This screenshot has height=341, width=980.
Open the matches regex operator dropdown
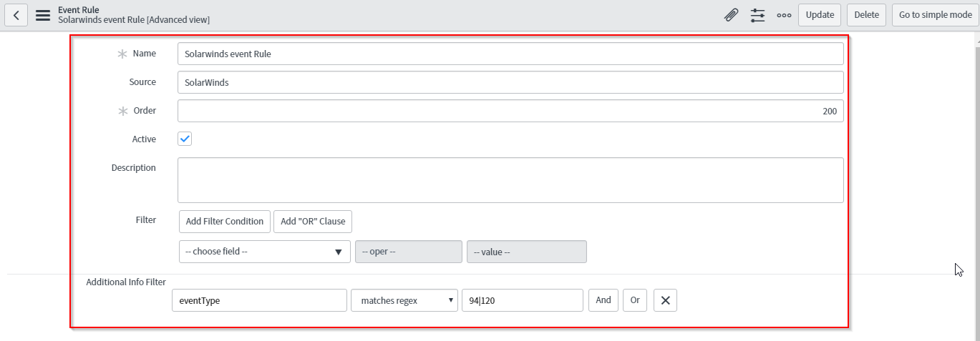click(404, 300)
